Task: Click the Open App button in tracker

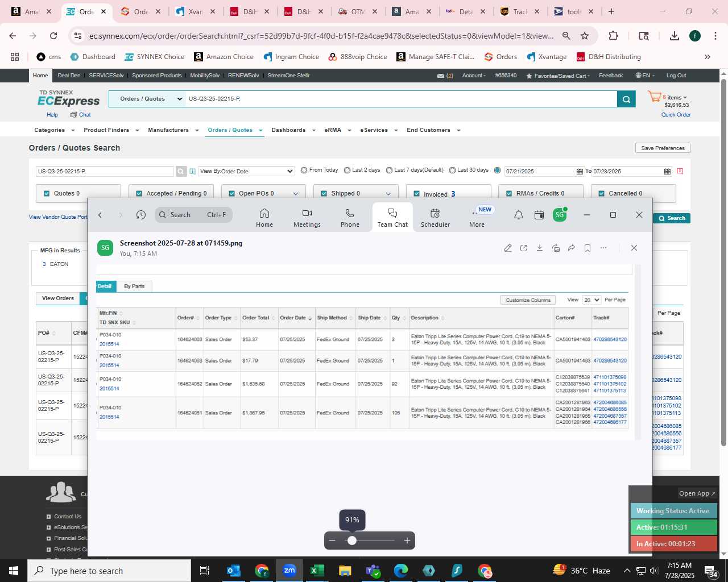Action: pos(697,493)
